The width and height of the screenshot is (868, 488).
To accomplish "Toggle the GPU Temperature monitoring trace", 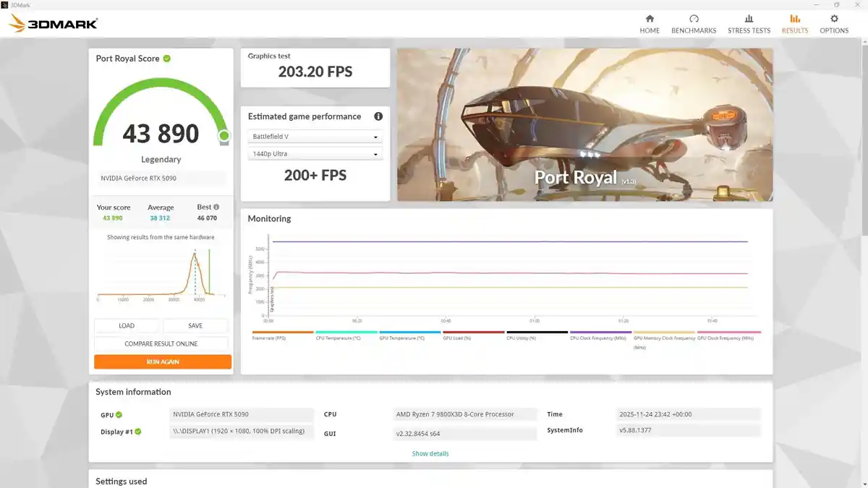I will pyautogui.click(x=400, y=335).
